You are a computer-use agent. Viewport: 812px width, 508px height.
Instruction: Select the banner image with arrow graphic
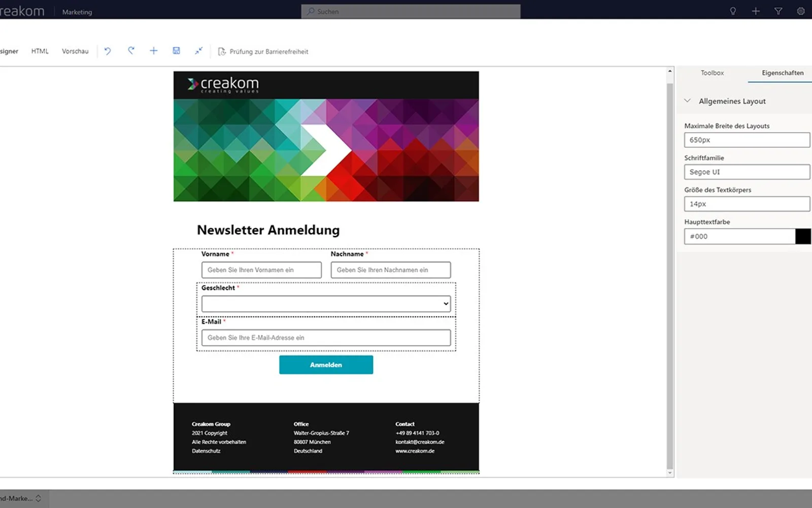tap(326, 150)
